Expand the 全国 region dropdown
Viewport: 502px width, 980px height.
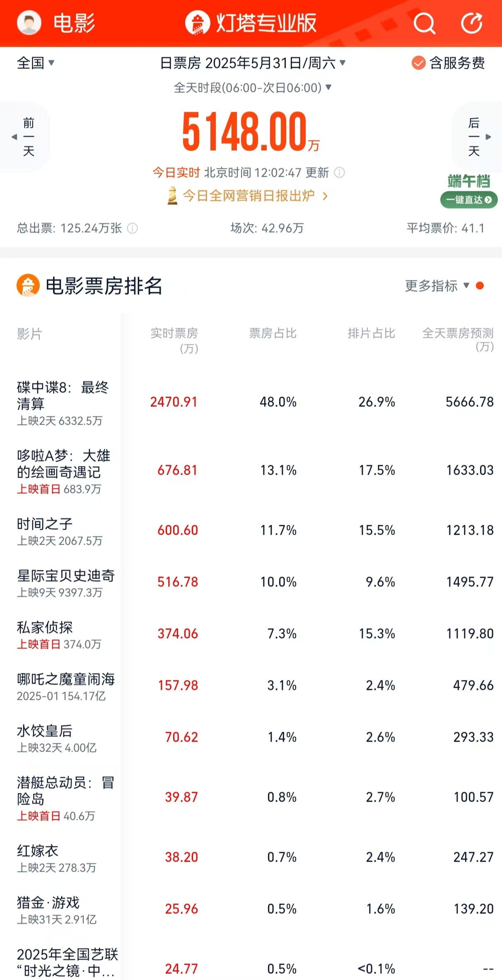point(36,63)
